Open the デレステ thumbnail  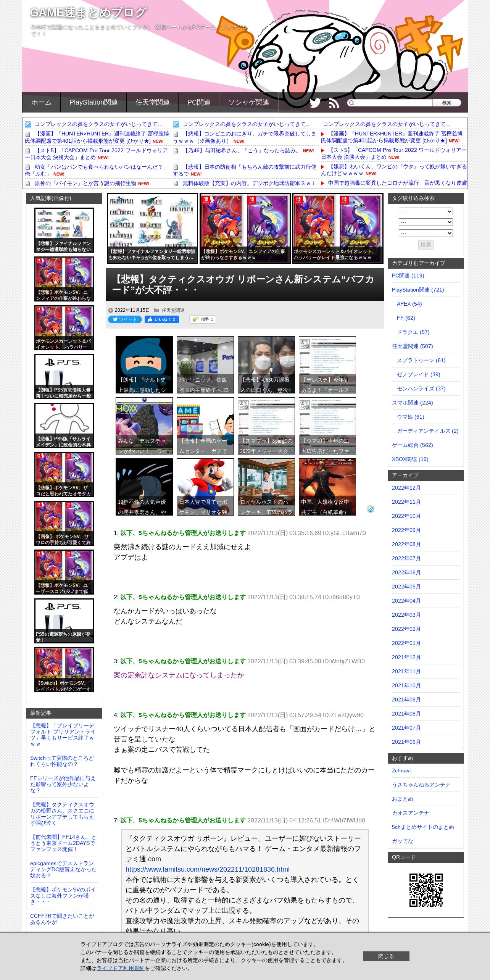[x=327, y=365]
